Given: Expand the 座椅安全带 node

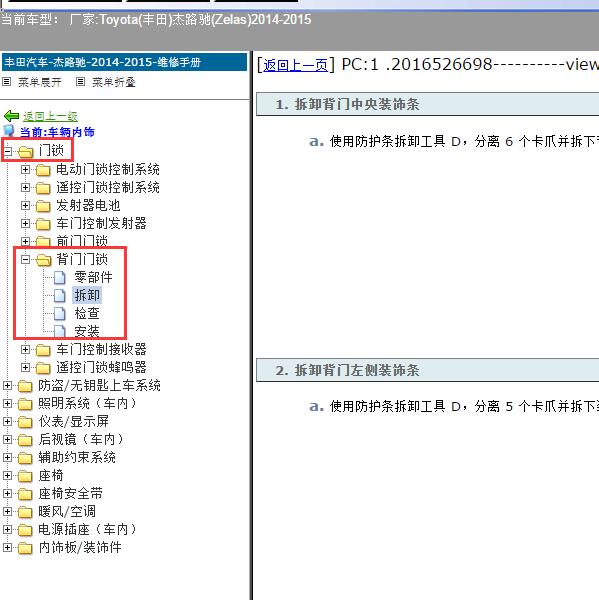Looking at the screenshot, I should 7,493.
